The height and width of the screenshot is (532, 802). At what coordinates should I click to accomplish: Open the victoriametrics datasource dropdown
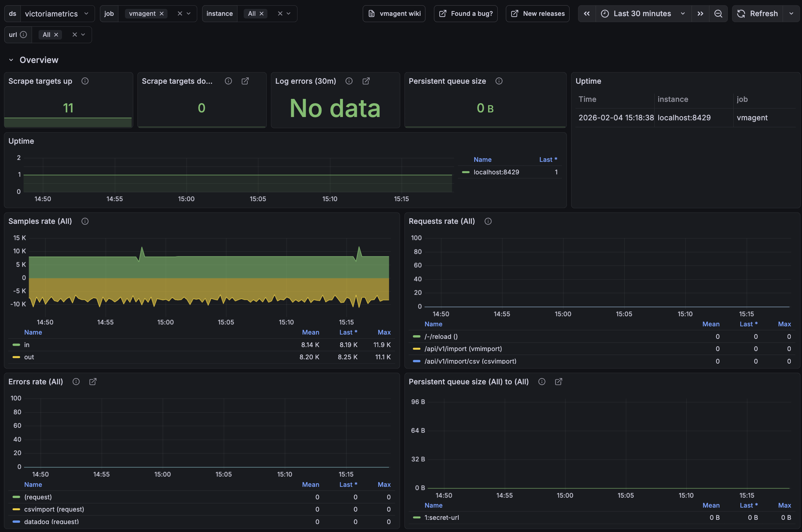coord(57,14)
